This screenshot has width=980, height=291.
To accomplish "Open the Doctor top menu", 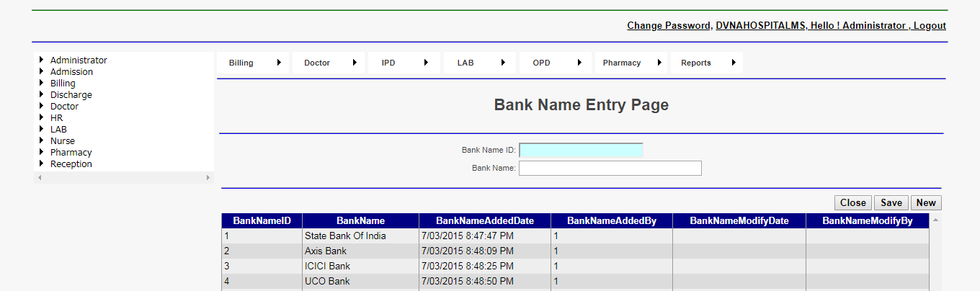I will (329, 63).
